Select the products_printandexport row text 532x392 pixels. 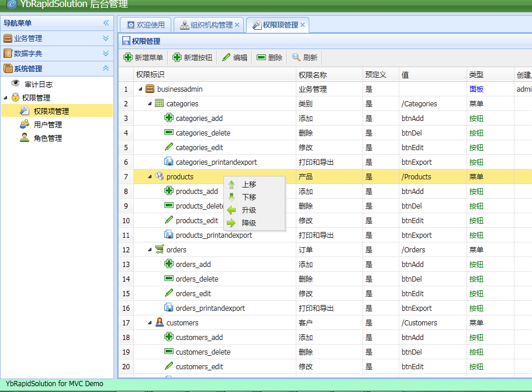(214, 235)
